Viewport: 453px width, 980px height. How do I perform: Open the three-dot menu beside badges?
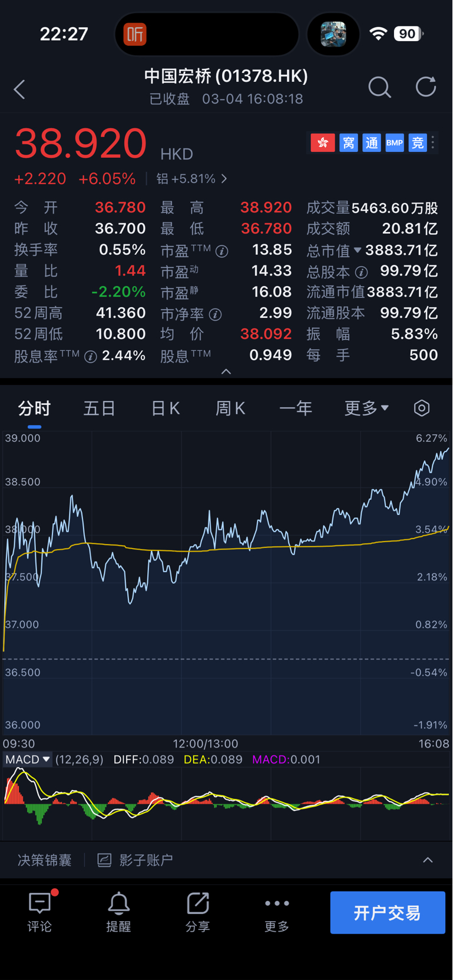[x=433, y=142]
